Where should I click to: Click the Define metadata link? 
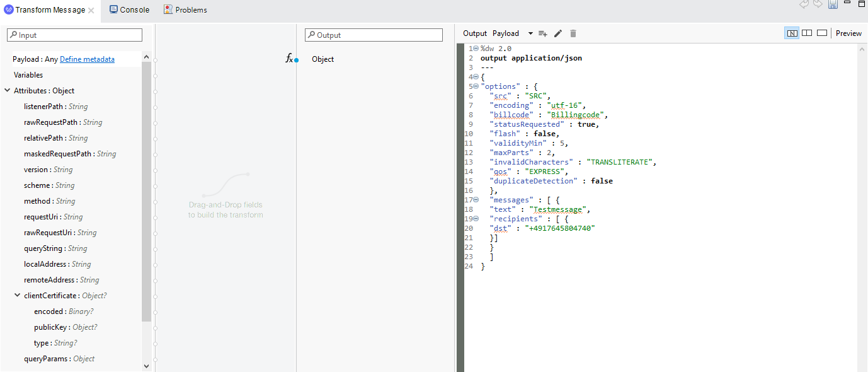coord(87,59)
